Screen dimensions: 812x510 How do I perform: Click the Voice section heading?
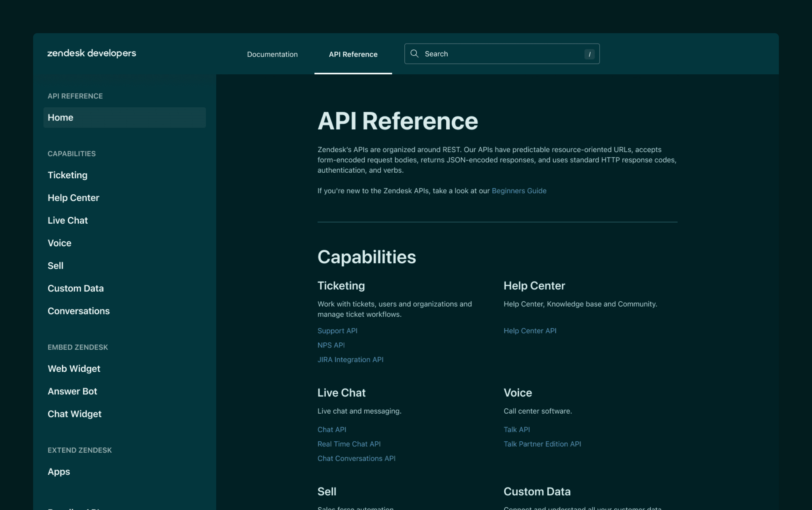click(518, 393)
